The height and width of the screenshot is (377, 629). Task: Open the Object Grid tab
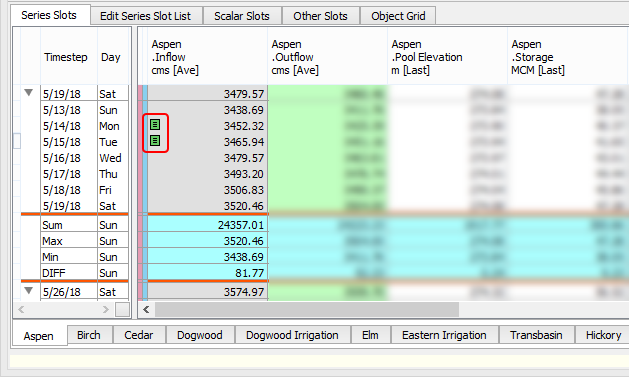tap(398, 16)
